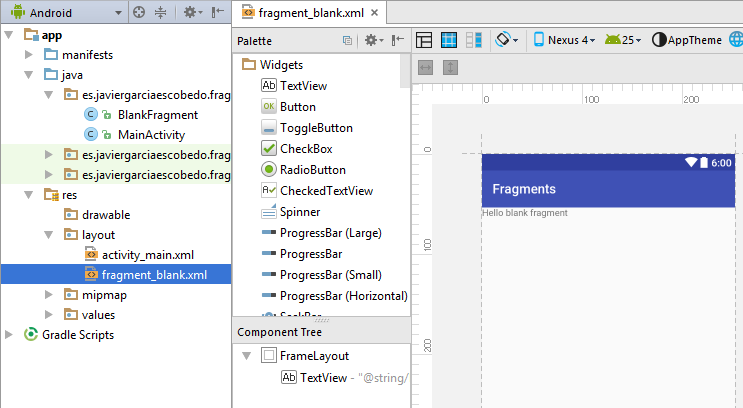Select the Design surface view icon
This screenshot has width=743, height=408.
[425, 40]
